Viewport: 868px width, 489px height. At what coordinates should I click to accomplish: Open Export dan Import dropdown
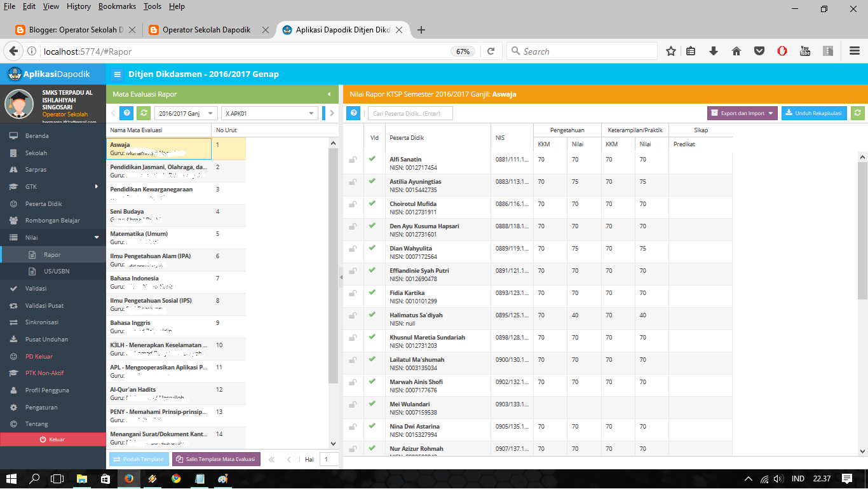(742, 113)
